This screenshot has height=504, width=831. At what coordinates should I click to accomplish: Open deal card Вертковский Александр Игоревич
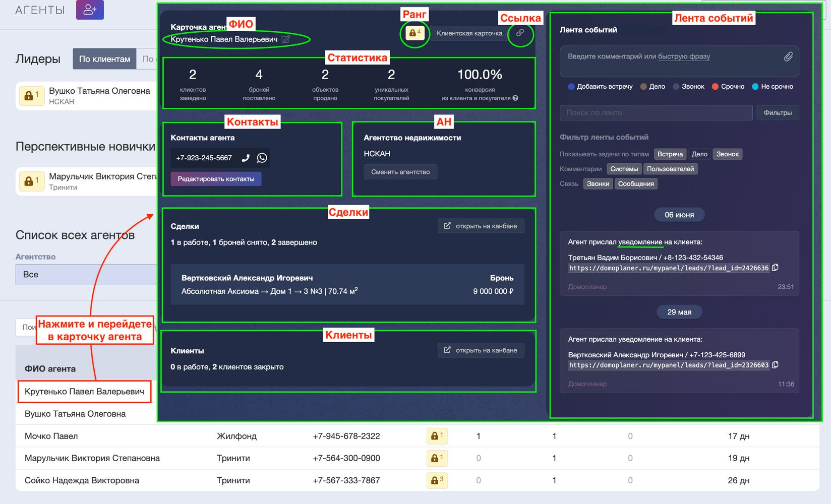click(x=347, y=284)
